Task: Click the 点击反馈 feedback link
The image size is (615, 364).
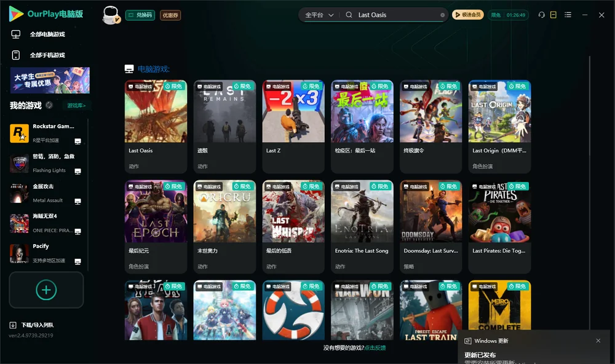Action: pos(375,347)
